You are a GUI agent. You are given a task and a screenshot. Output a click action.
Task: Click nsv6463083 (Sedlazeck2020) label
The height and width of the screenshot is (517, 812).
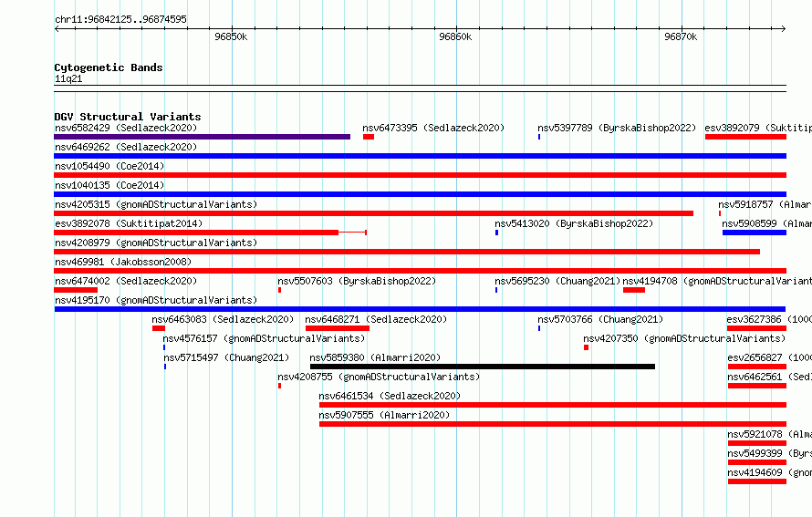[x=223, y=319]
